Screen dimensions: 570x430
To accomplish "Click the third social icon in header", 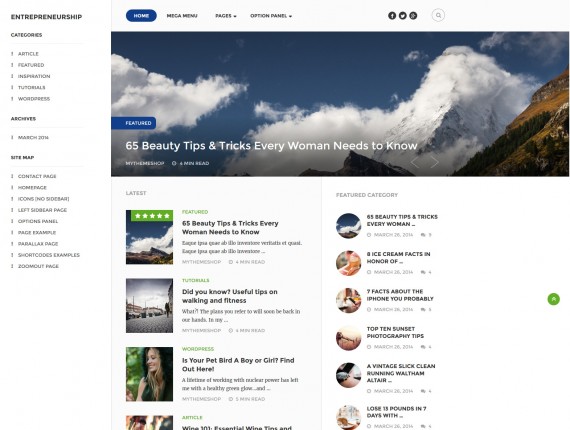I will click(x=413, y=16).
